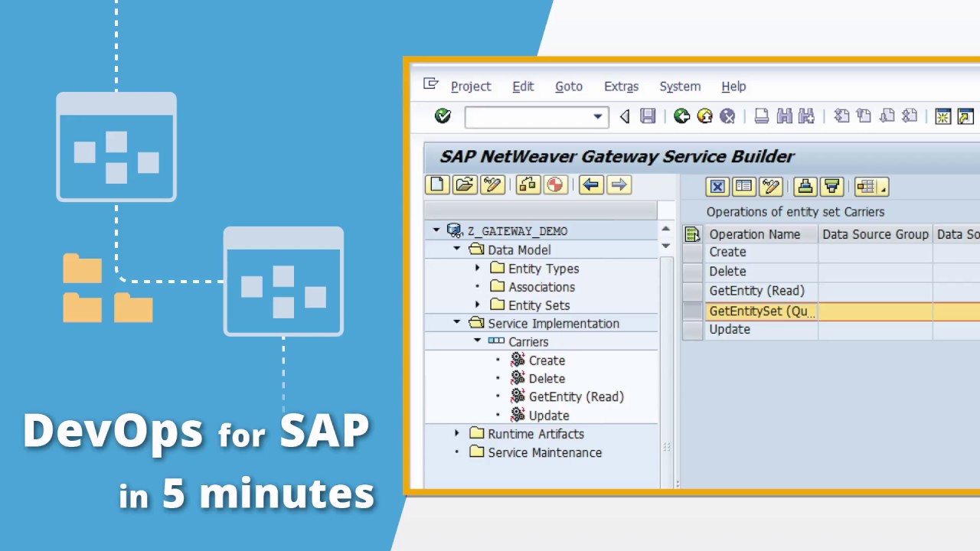980x551 pixels.
Task: Click the Data Source Group column header
Action: coord(875,234)
